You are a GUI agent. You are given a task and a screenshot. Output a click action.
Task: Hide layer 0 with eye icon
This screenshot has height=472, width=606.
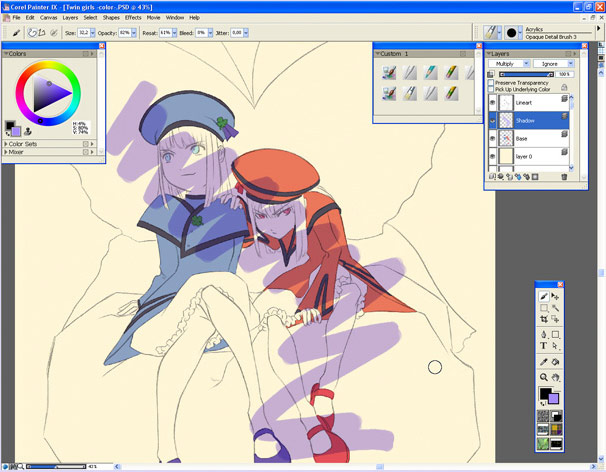(492, 156)
